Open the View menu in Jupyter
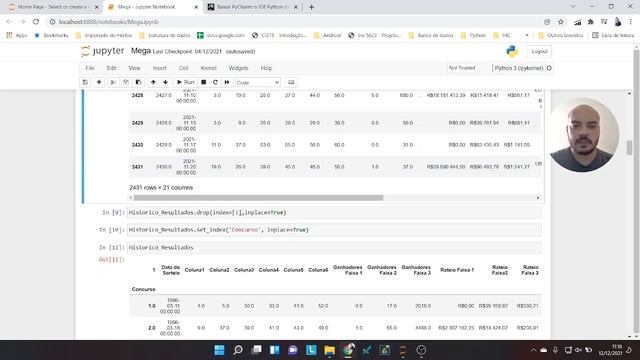 (134, 68)
